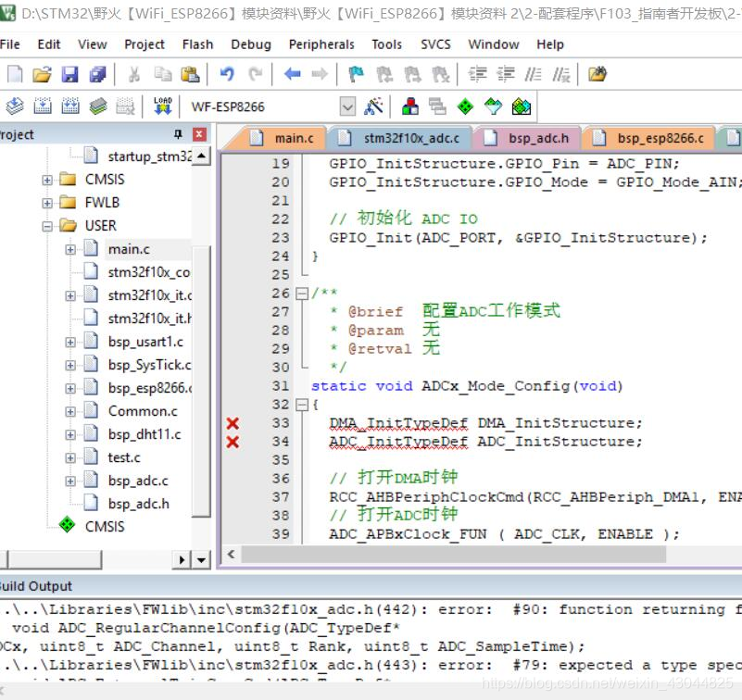Click error marker on line 34
This screenshot has height=700, width=742.
click(x=233, y=442)
